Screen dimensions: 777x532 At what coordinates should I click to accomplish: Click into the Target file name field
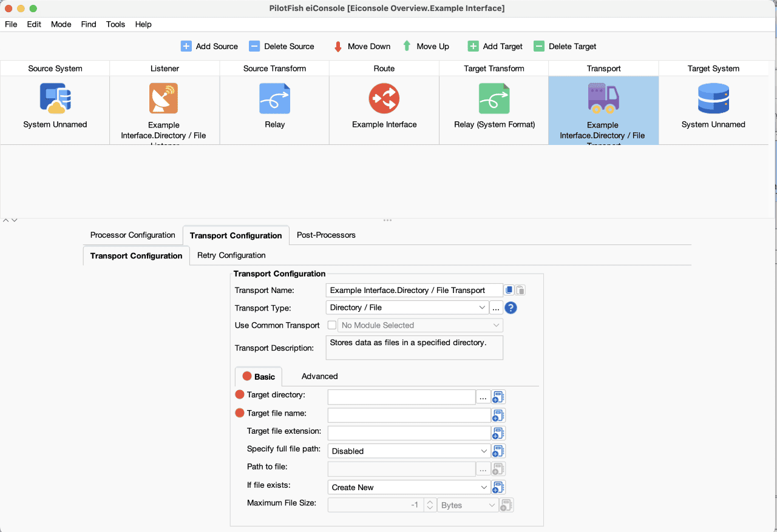(x=409, y=416)
